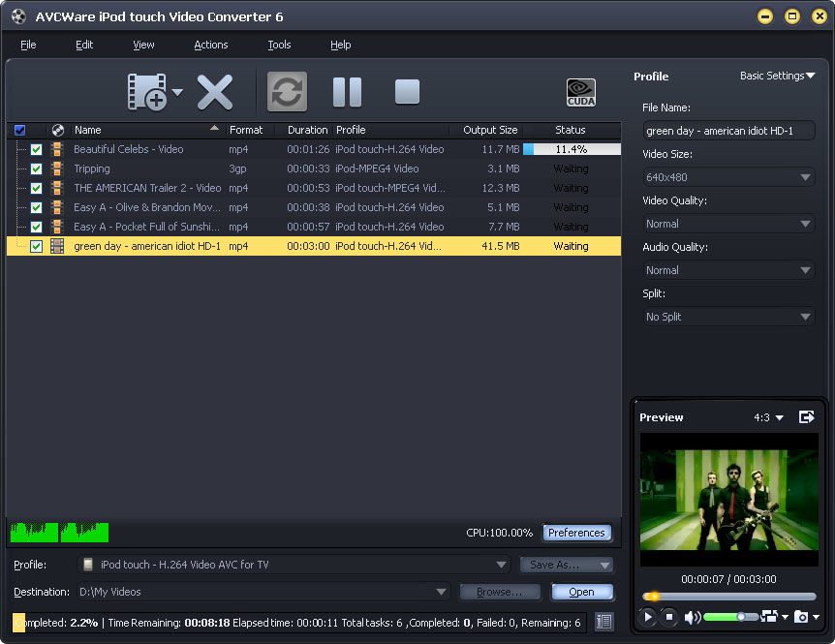The height and width of the screenshot is (644, 835).
Task: Uncheck the Beautiful Celebs - Video checkbox
Action: [x=36, y=149]
